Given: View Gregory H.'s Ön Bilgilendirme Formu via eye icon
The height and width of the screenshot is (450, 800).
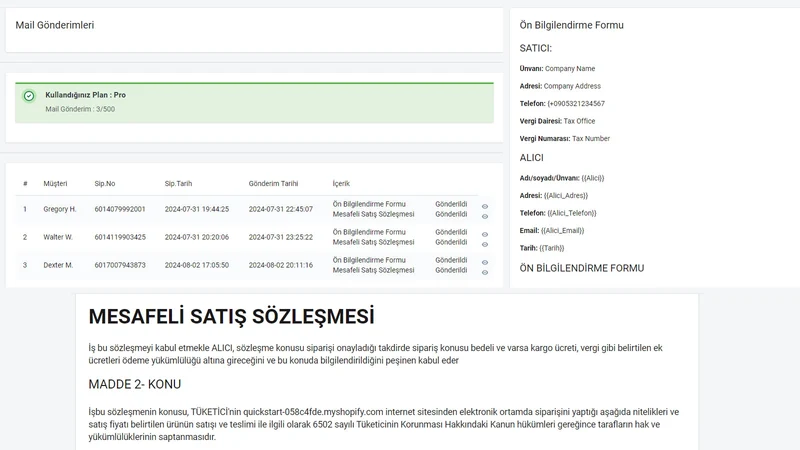Looking at the screenshot, I should (485, 207).
